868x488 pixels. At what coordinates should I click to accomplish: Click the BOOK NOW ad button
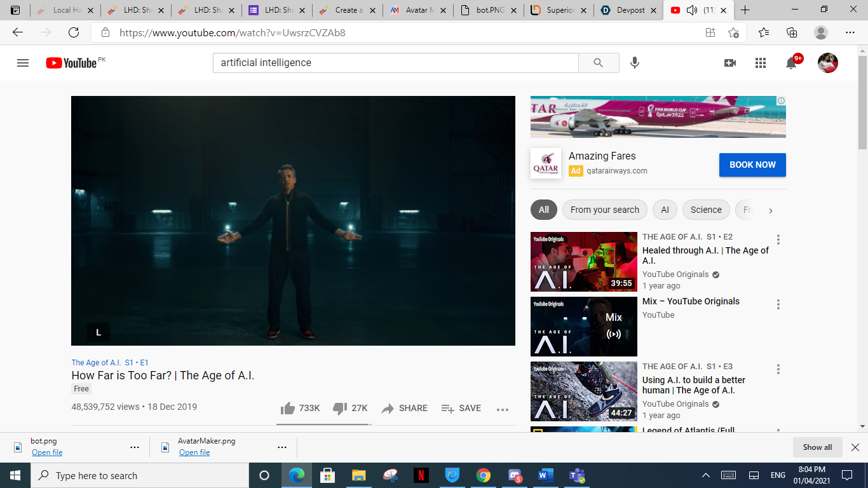752,165
